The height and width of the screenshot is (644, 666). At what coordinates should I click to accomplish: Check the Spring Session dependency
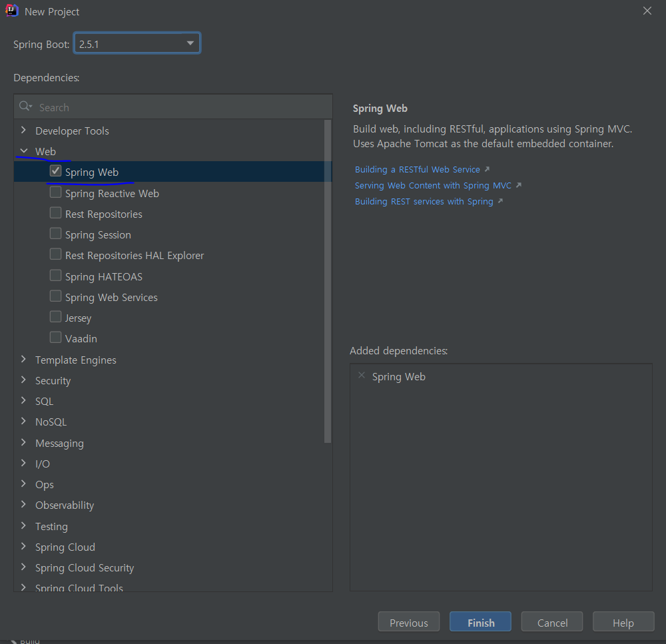tap(56, 234)
